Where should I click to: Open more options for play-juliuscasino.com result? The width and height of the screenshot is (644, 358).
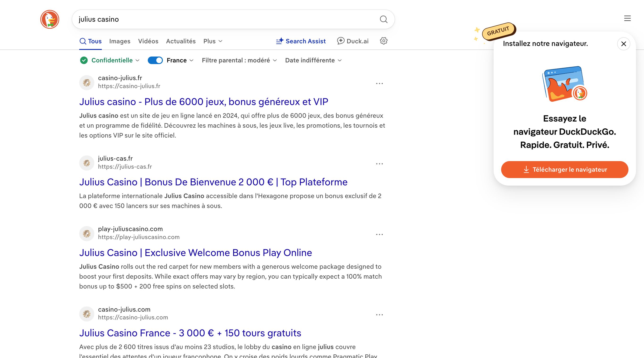(379, 234)
